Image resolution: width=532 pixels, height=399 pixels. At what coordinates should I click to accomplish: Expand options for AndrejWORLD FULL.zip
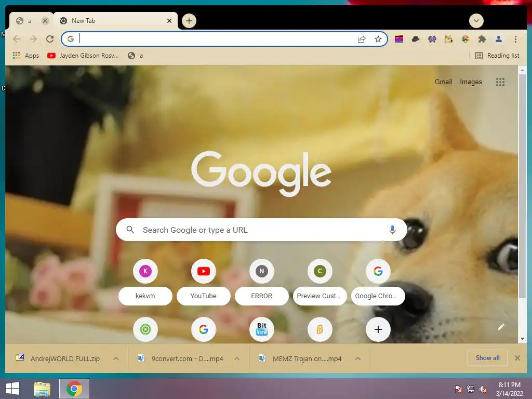(x=116, y=358)
